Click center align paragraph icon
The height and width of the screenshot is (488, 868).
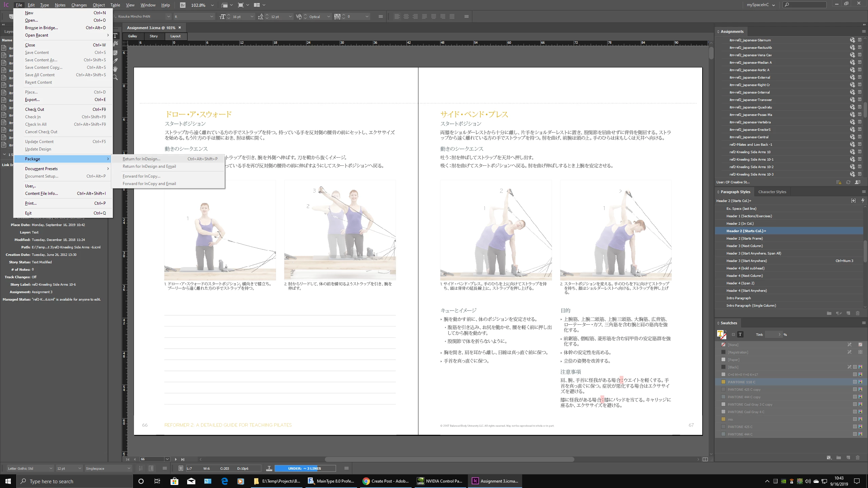[x=406, y=17]
